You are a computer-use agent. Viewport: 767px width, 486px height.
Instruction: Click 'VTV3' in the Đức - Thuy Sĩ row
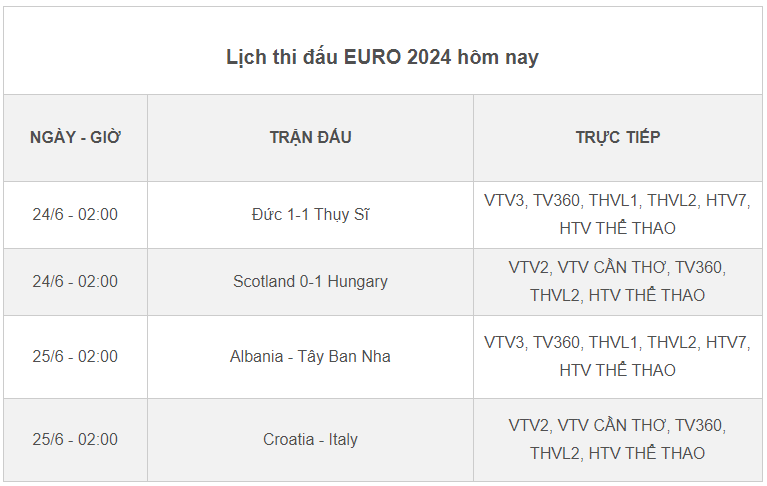[504, 201]
